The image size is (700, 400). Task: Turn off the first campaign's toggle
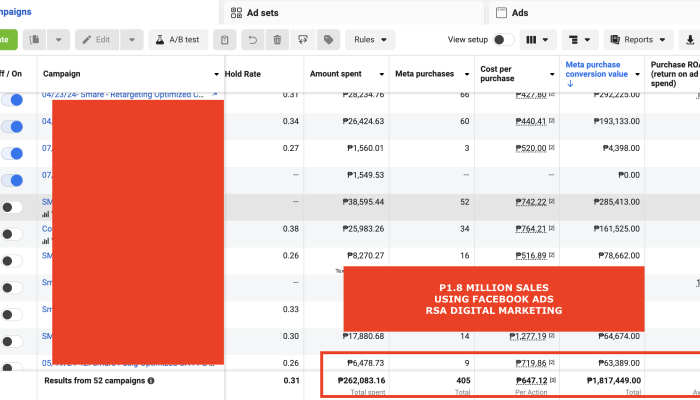coord(12,100)
